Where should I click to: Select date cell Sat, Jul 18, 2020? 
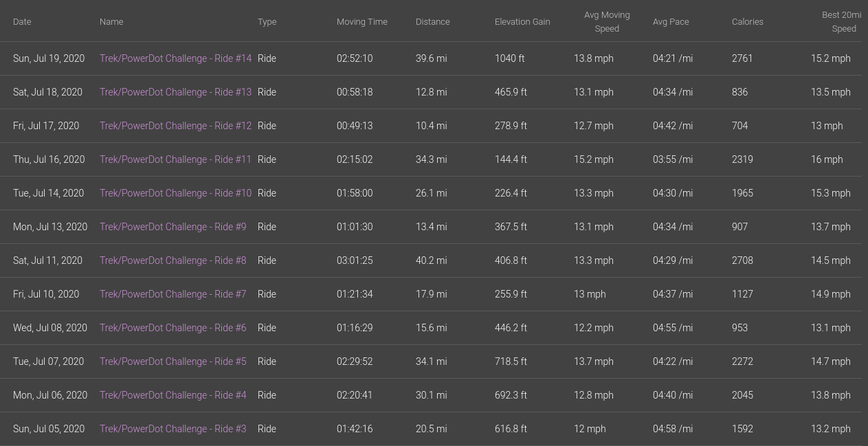click(x=47, y=92)
